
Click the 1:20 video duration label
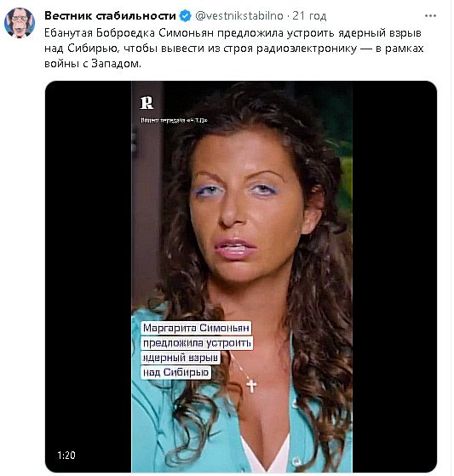(66, 455)
